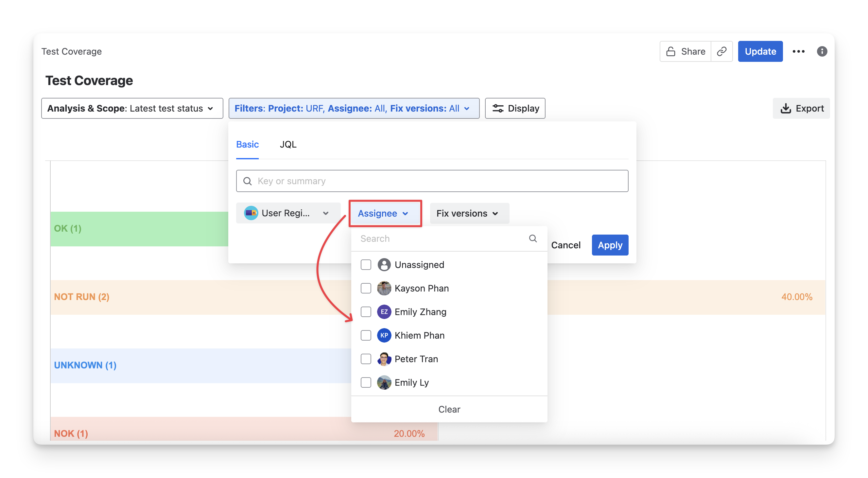Click the copy link icon beside Share
Screen dimensions: 868x478
pos(721,51)
